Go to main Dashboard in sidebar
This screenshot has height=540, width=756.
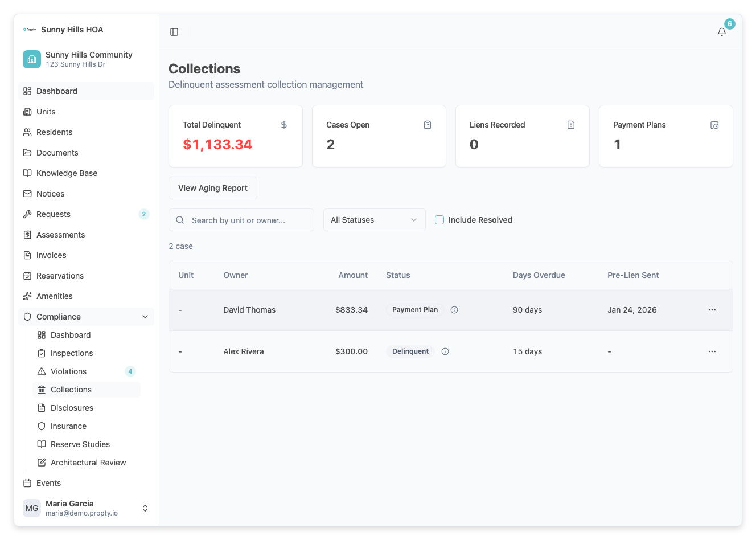(87, 91)
